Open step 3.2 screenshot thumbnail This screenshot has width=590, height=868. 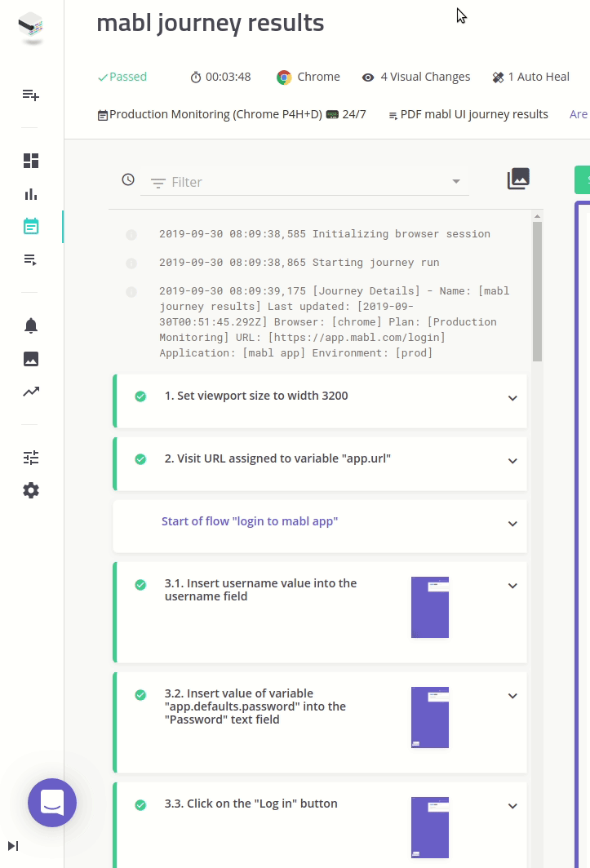pyautogui.click(x=430, y=717)
